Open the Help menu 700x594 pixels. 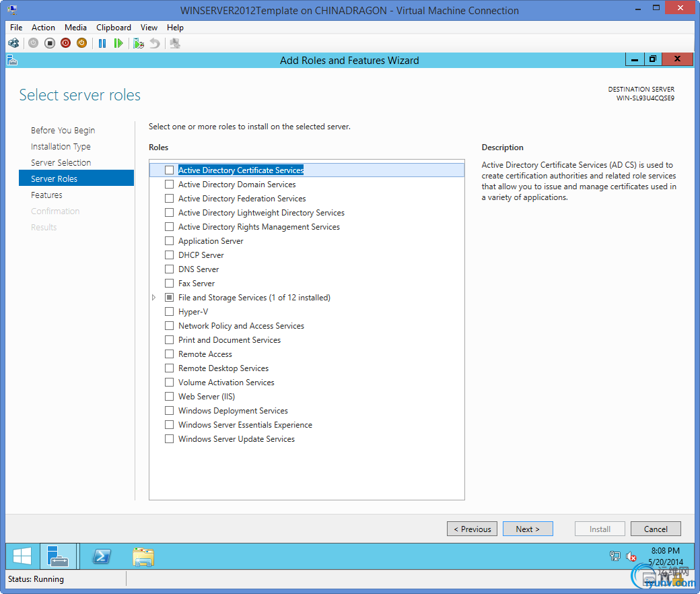coord(175,27)
